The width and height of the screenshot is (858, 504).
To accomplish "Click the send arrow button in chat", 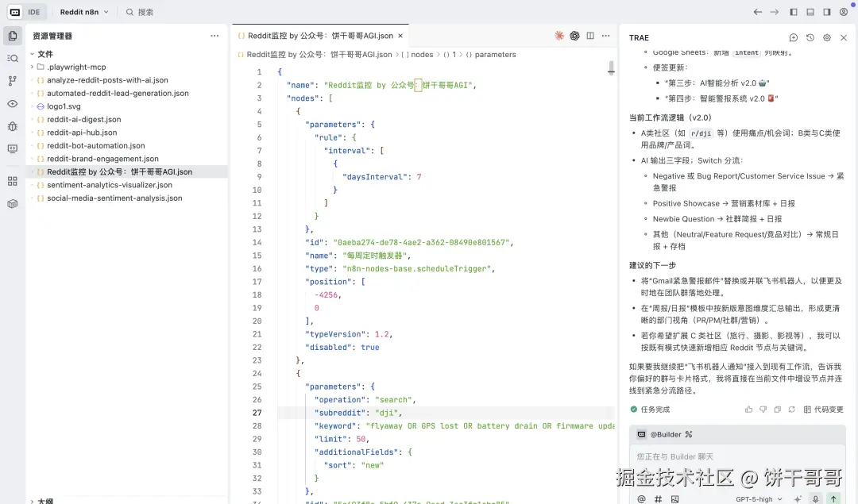I will [833, 498].
